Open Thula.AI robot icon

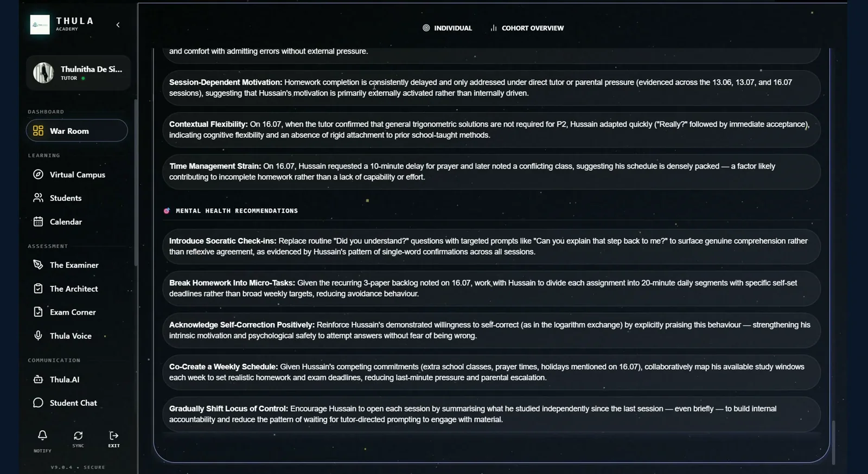point(38,380)
